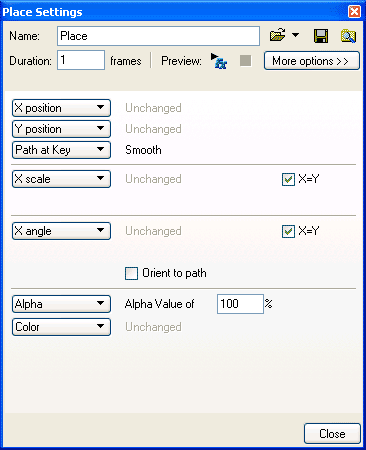Open the arrow menu beside the folder icon
366x450 pixels.
pyautogui.click(x=295, y=35)
